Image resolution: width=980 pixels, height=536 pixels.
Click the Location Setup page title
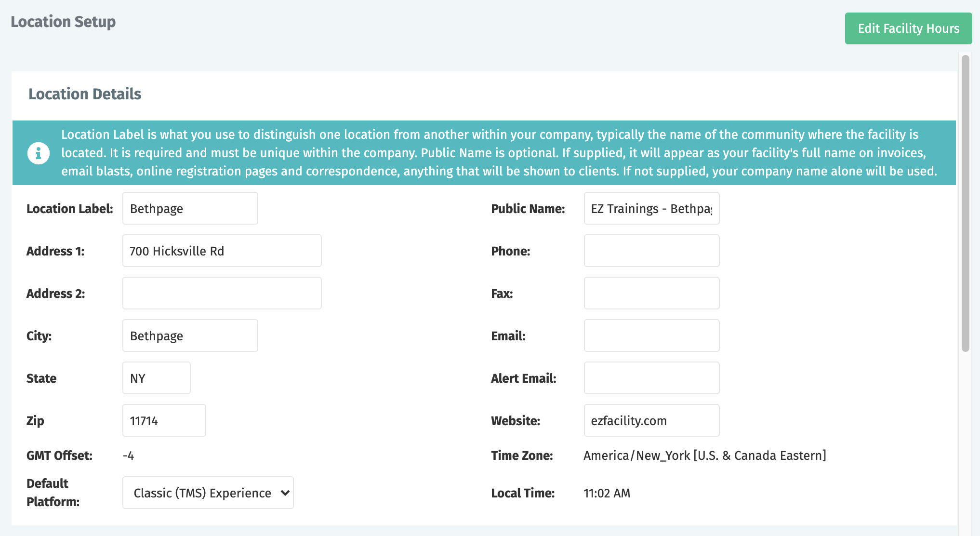pos(63,22)
